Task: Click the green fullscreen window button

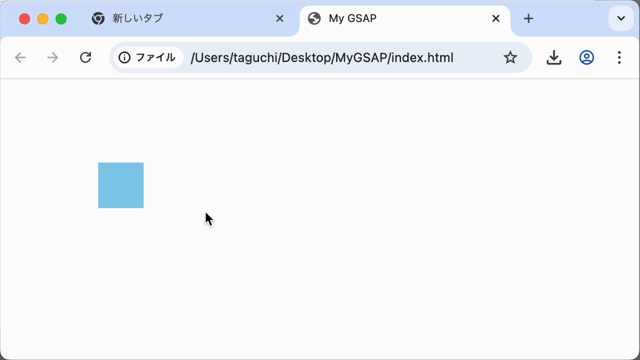Action: [61, 19]
